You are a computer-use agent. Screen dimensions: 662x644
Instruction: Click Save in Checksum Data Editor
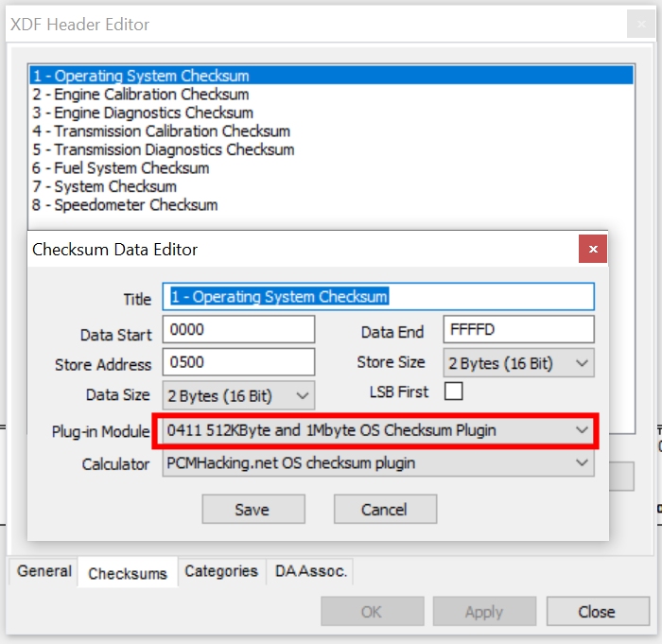click(x=253, y=510)
